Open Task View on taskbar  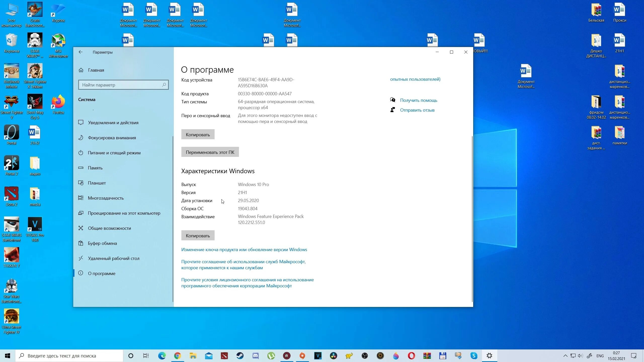[146, 356]
